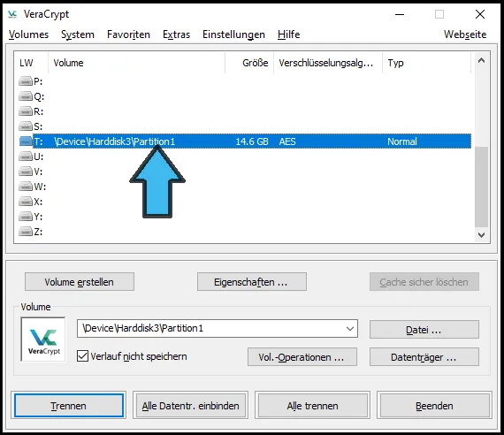Select the Y: drive icon
The width and height of the screenshot is (504, 435).
click(x=26, y=217)
